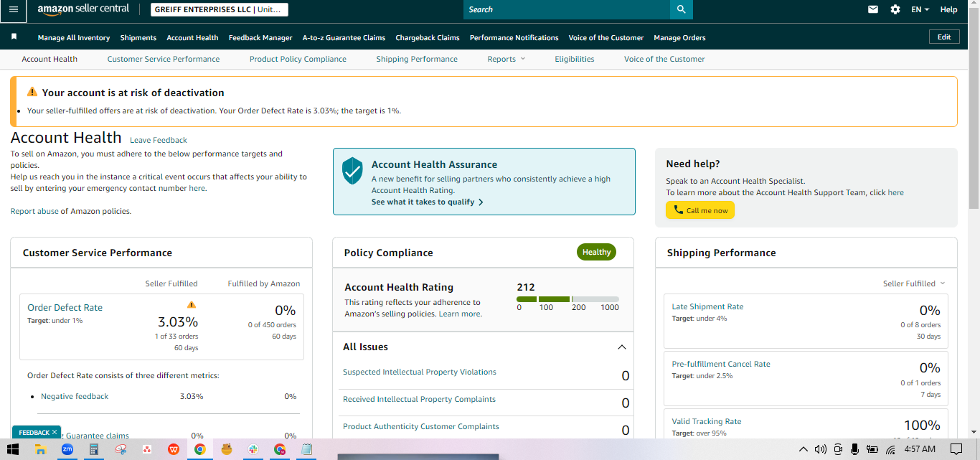
Task: Open the EN language dropdown
Action: click(x=920, y=9)
